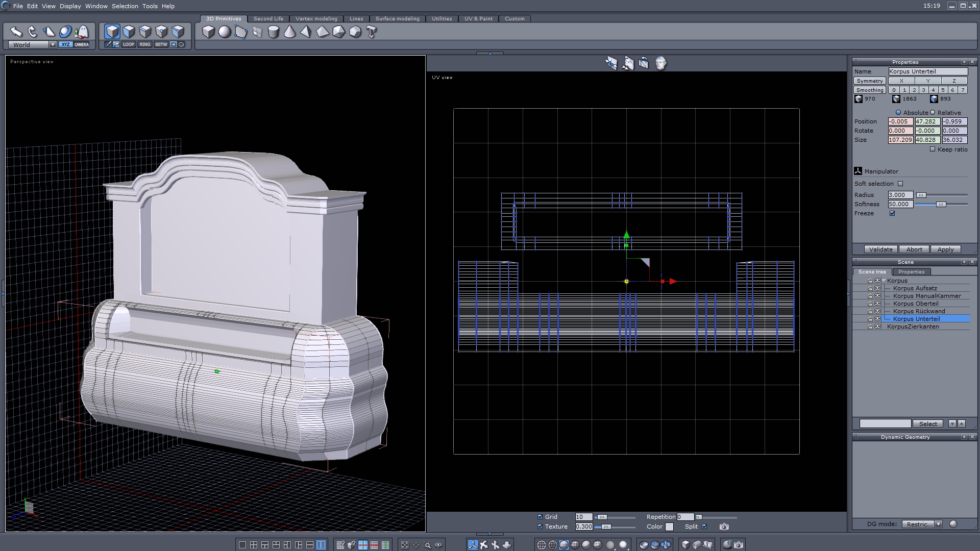
Task: Toggle the Grid checkbox in UV view
Action: (x=540, y=517)
